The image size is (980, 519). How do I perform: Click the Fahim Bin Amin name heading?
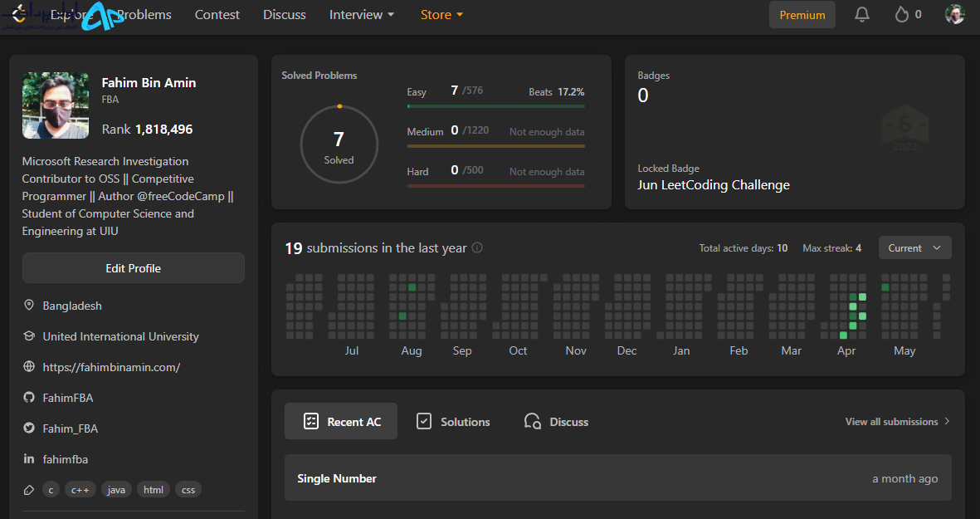[149, 82]
